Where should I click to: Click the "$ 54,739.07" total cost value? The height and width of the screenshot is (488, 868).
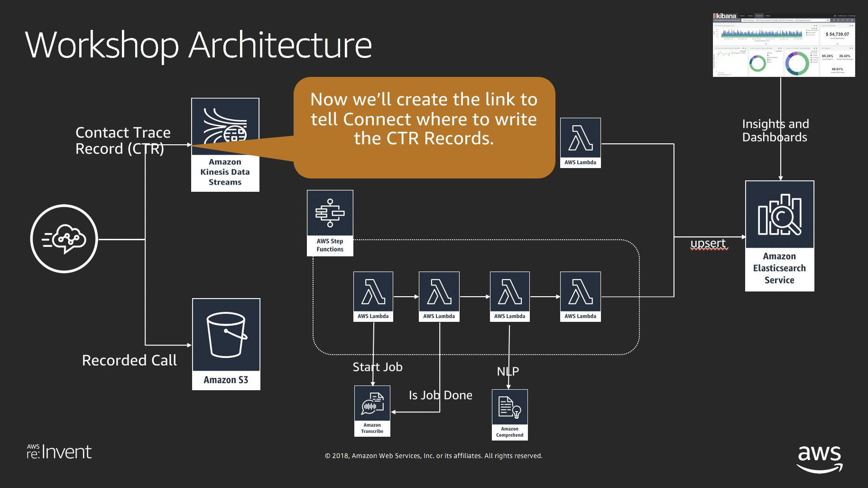[837, 34]
